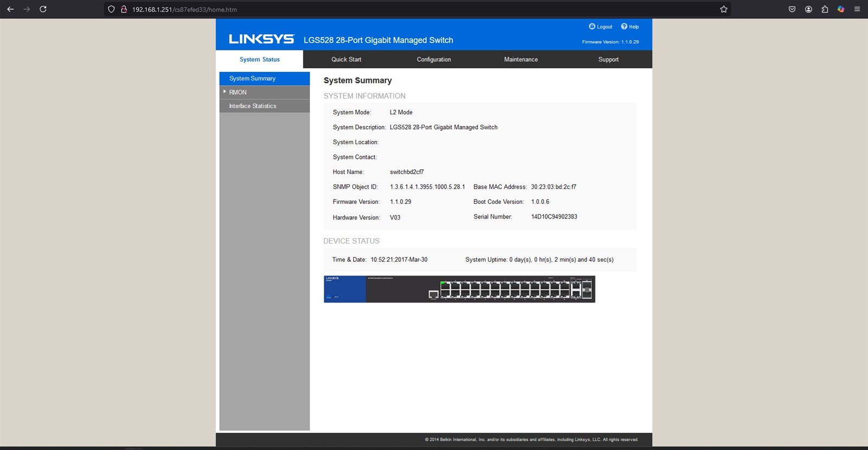Open the extensions puzzle icon
This screenshot has width=868, height=450.
(x=825, y=9)
